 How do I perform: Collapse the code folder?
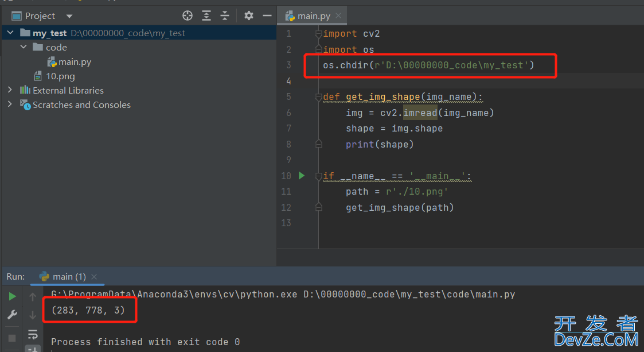[x=24, y=47]
